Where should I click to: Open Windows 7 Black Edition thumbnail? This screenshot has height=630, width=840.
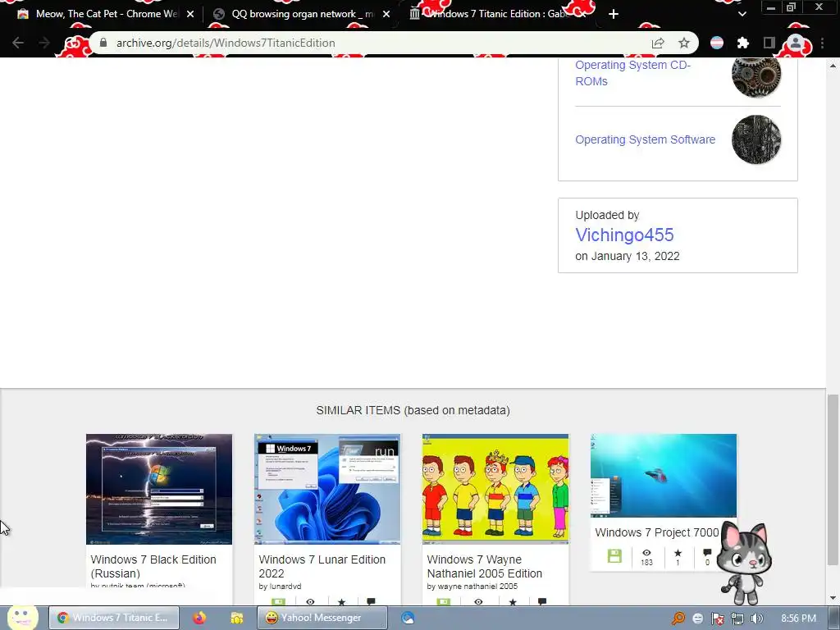tap(159, 489)
